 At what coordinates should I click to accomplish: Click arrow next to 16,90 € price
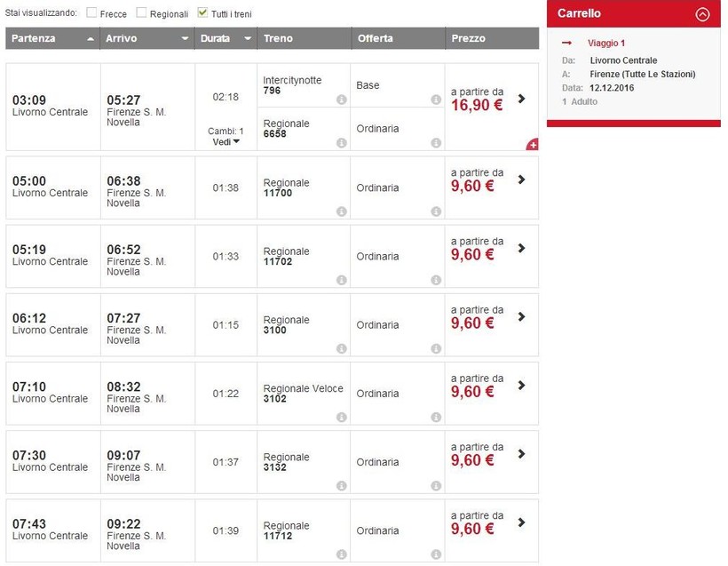coord(521,99)
